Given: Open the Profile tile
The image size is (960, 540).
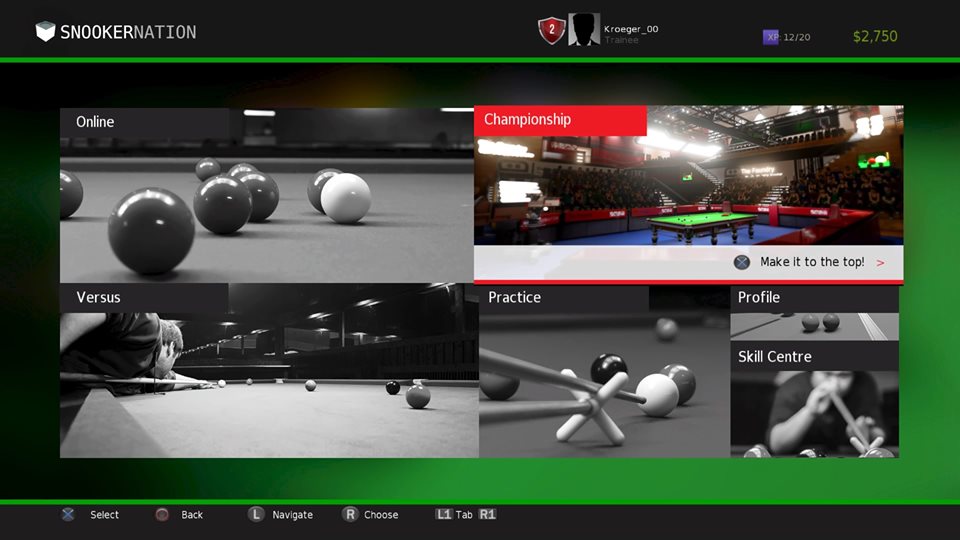Looking at the screenshot, I should point(814,313).
